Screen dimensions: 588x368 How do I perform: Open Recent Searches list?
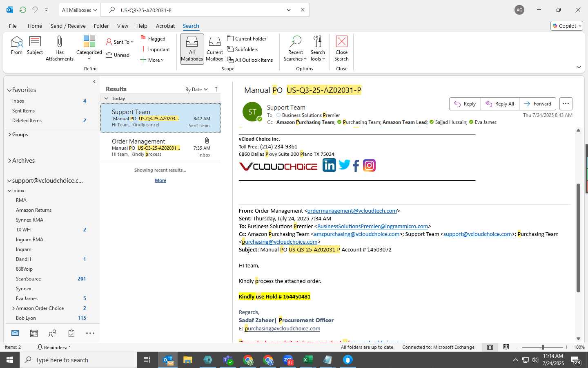pos(295,48)
